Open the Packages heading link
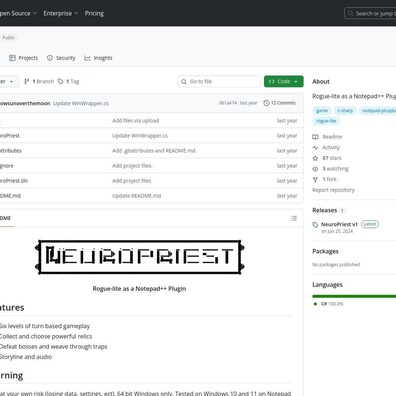 click(x=325, y=251)
